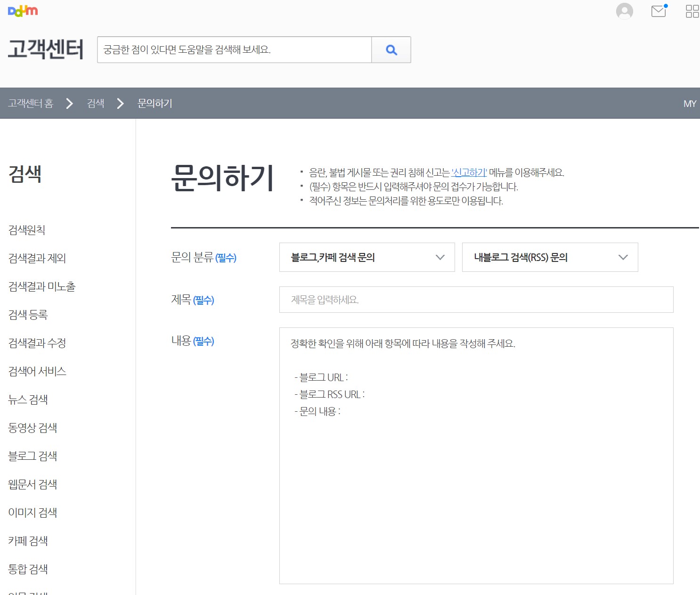Screen dimensions: 700x595
Task: Focus the help search input field
Action: point(235,49)
